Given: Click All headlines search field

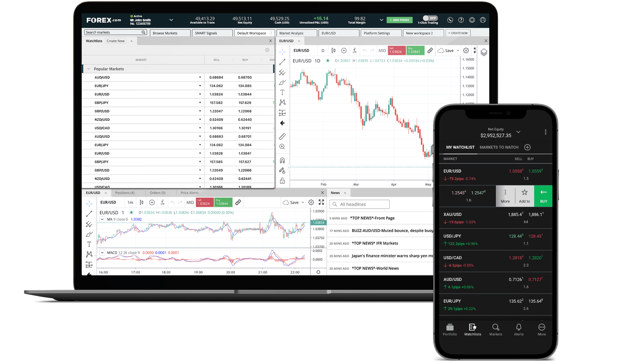Looking at the screenshot, I should pyautogui.click(x=360, y=204).
